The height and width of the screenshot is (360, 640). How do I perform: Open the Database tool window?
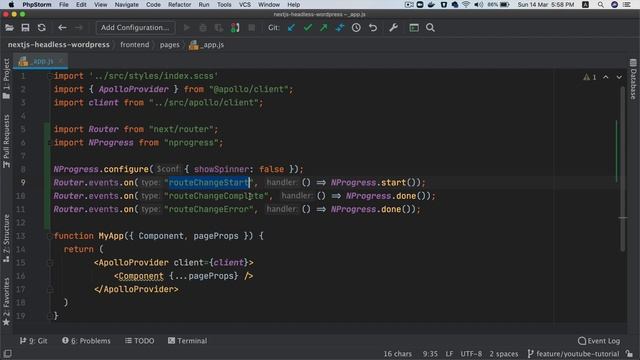tap(633, 79)
